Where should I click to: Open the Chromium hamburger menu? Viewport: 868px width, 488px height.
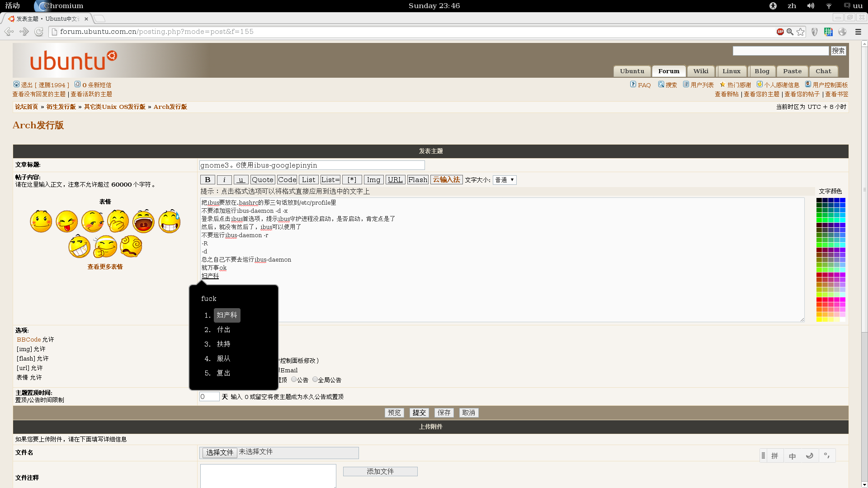858,32
